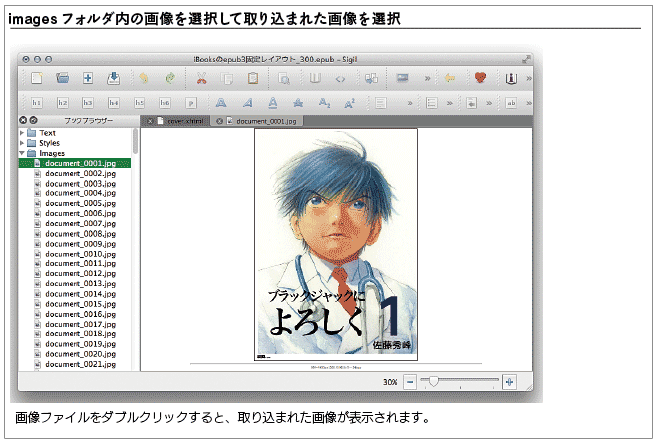Image resolution: width=656 pixels, height=442 pixels.
Task: Expand the Text folder in the book browser
Action: click(x=22, y=133)
